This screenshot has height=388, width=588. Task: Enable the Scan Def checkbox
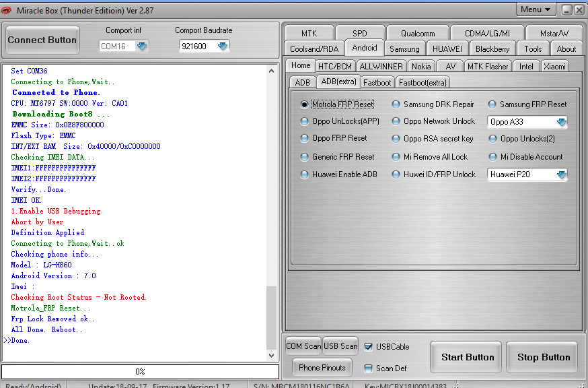click(368, 368)
